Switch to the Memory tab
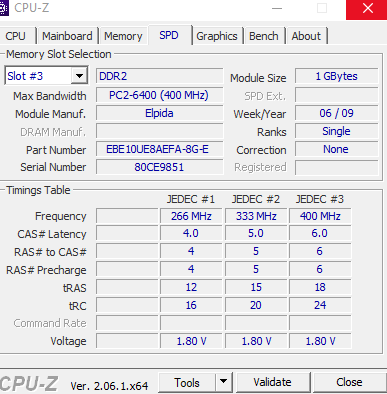 pyautogui.click(x=123, y=36)
